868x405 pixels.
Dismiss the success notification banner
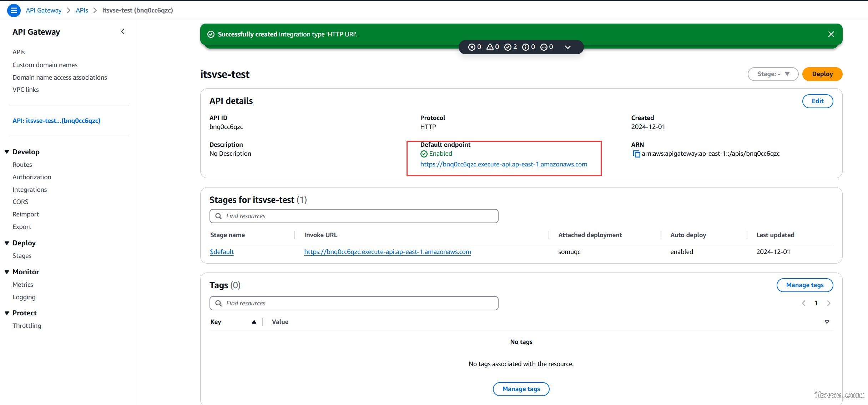click(x=831, y=34)
